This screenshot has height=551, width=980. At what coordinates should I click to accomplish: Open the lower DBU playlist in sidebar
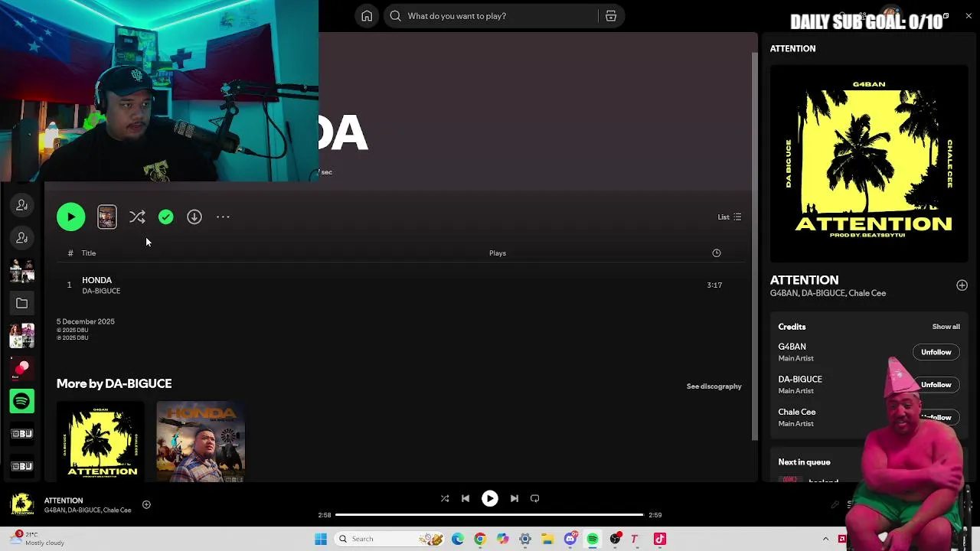[x=21, y=466]
